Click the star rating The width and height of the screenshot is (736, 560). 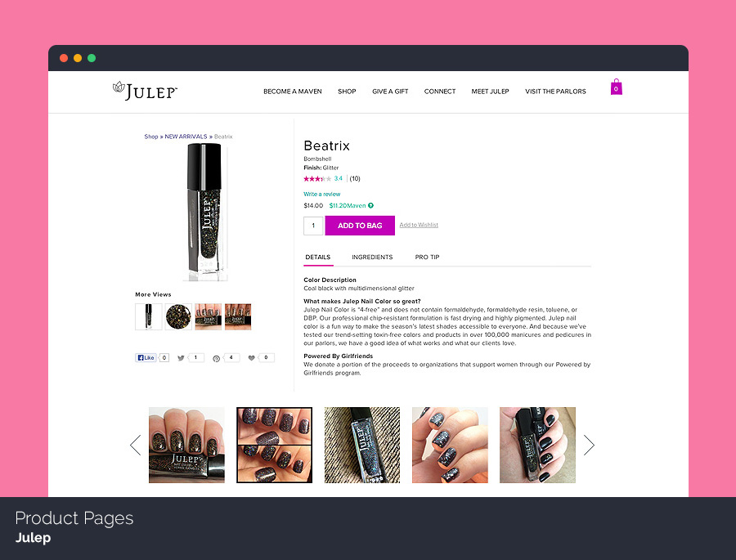click(x=316, y=179)
